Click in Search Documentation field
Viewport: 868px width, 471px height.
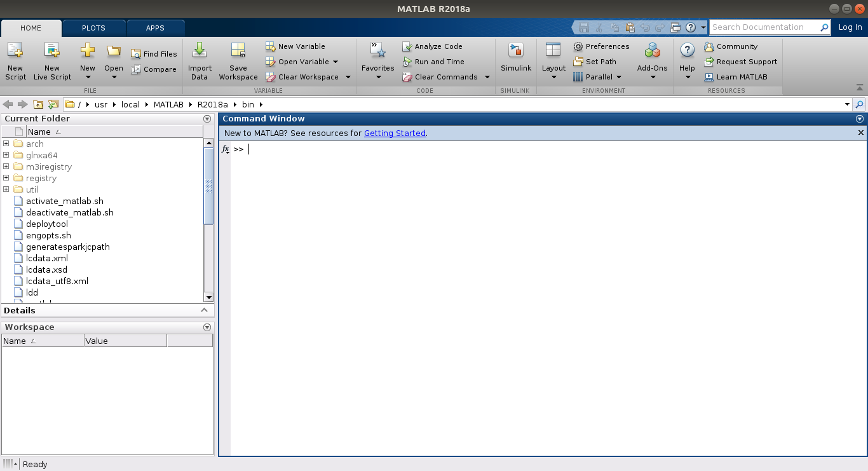pyautogui.click(x=764, y=27)
